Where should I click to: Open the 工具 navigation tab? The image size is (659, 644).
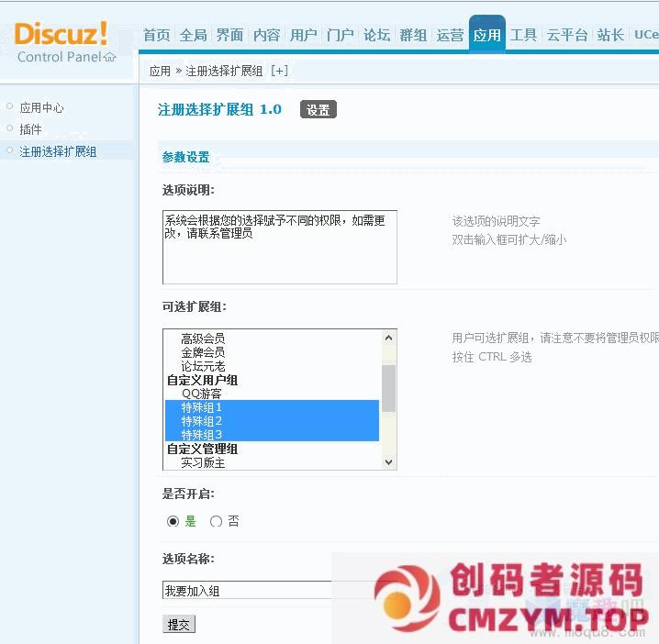click(524, 35)
